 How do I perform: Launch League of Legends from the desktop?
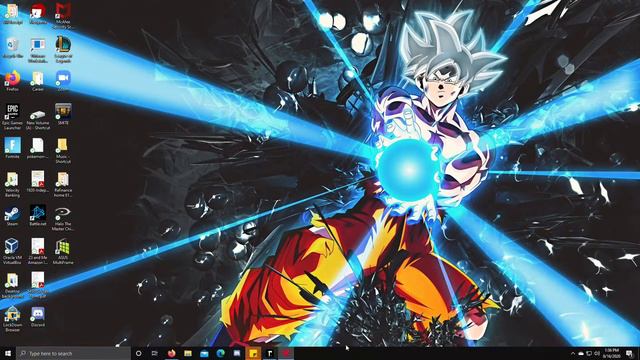(x=63, y=50)
